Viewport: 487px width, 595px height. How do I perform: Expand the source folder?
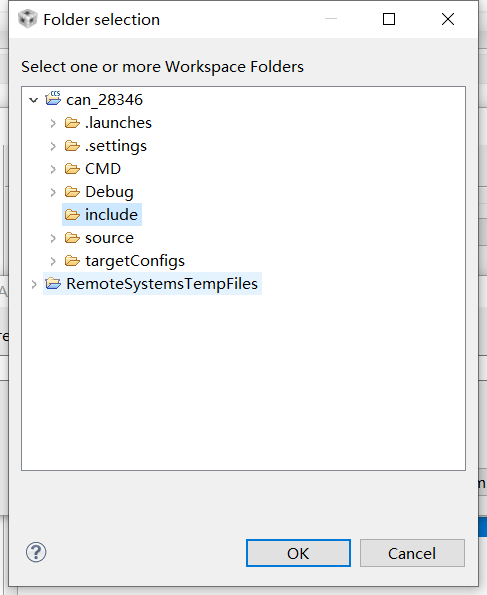[53, 238]
